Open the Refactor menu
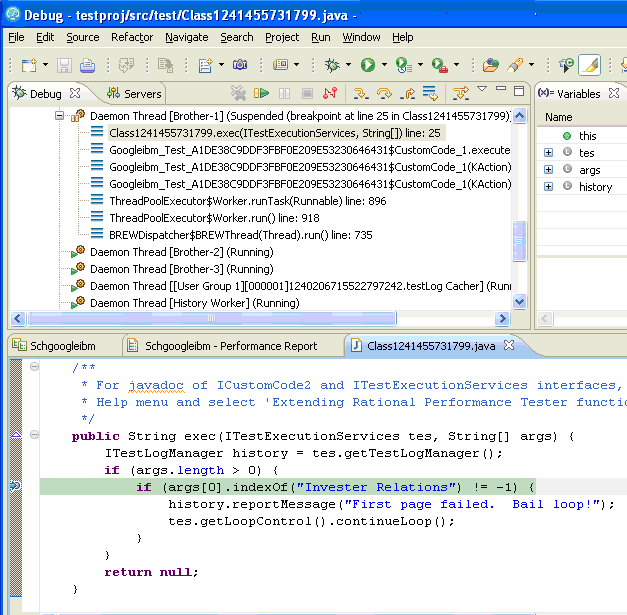The height and width of the screenshot is (615, 627). point(132,37)
